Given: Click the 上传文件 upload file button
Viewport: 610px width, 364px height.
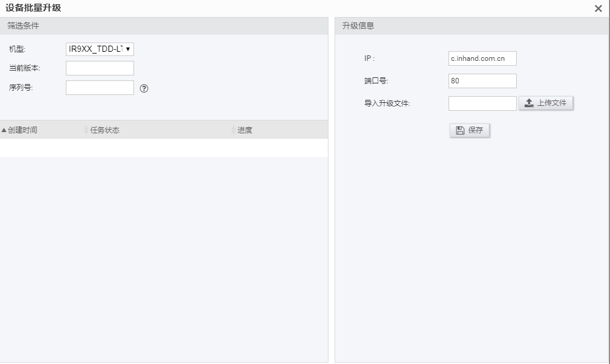Looking at the screenshot, I should 545,103.
